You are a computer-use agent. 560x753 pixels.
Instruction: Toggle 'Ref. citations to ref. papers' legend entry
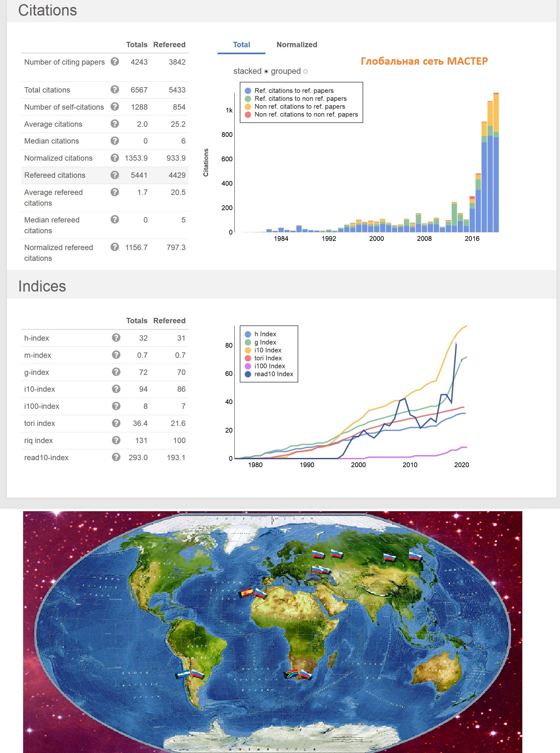pos(294,91)
